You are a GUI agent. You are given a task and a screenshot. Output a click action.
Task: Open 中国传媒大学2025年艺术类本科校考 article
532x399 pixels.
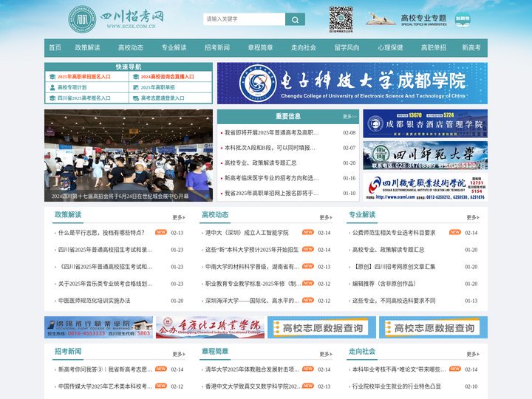click(105, 386)
